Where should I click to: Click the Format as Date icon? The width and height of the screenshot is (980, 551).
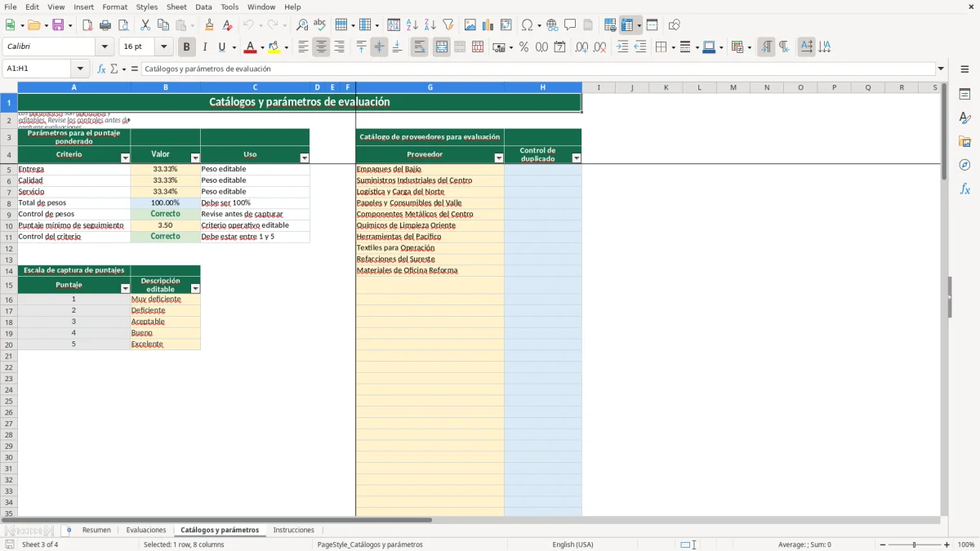pos(559,47)
